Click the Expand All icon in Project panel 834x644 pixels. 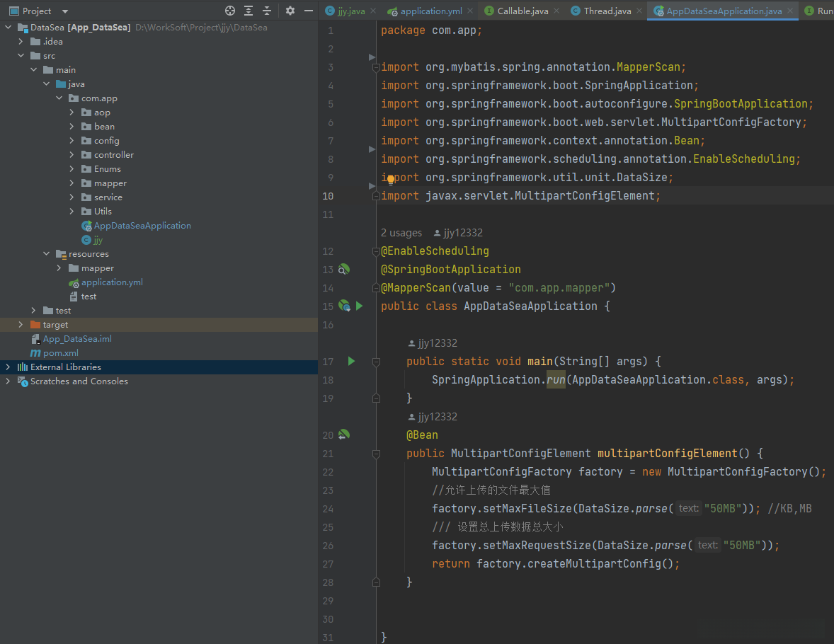(249, 11)
